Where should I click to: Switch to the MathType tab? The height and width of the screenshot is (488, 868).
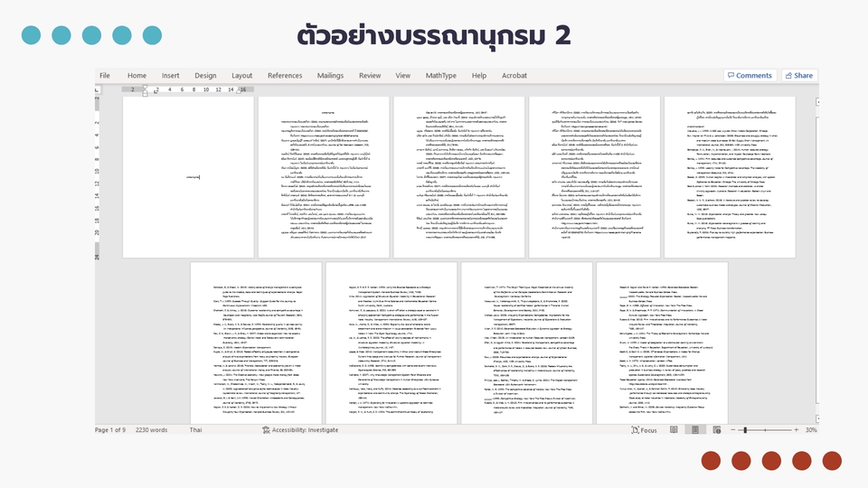click(x=441, y=76)
